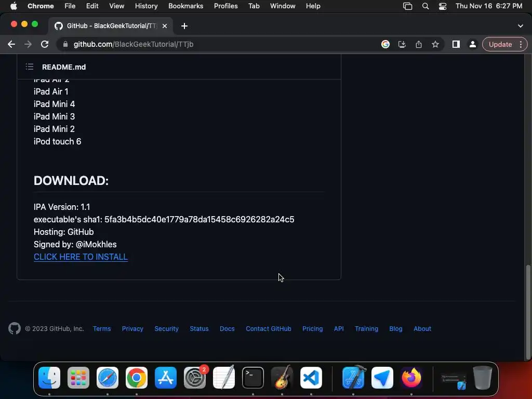Launch Firefox from the Dock
The width and height of the screenshot is (532, 399).
pos(411,378)
